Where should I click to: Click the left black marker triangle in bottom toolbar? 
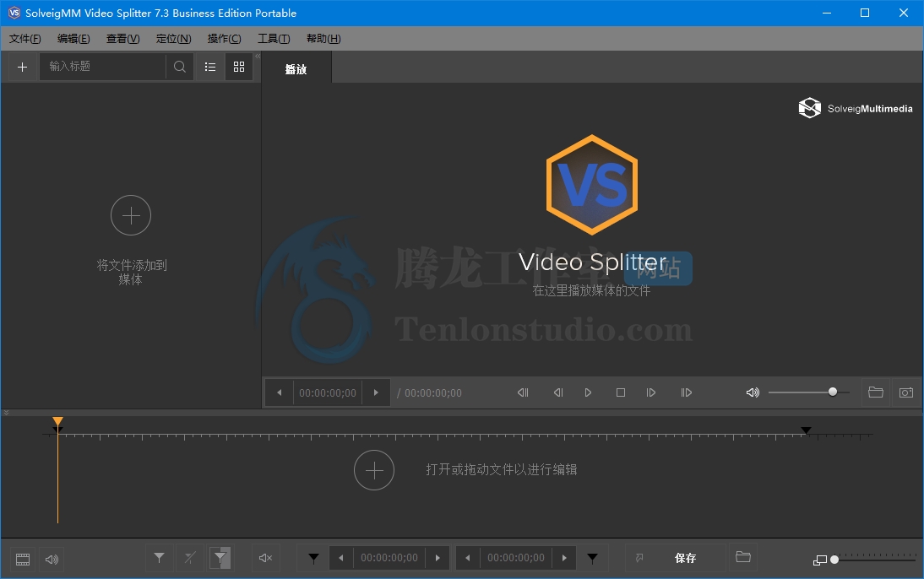(313, 558)
